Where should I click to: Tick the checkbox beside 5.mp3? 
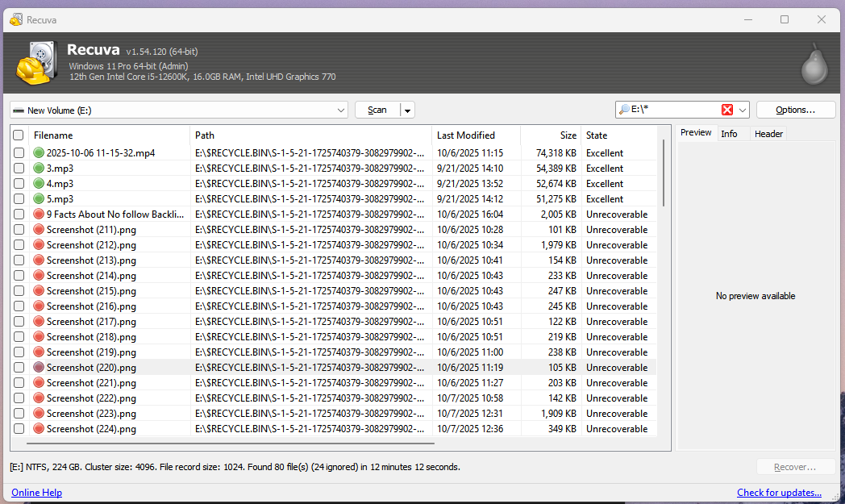(x=18, y=198)
